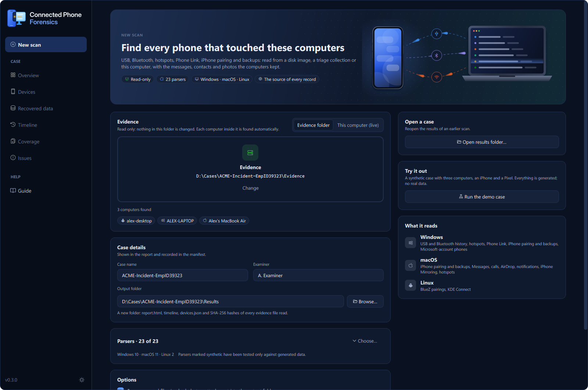Select Alex's MacBook Air chip
Viewport: 588px width, 390px height.
coord(224,221)
